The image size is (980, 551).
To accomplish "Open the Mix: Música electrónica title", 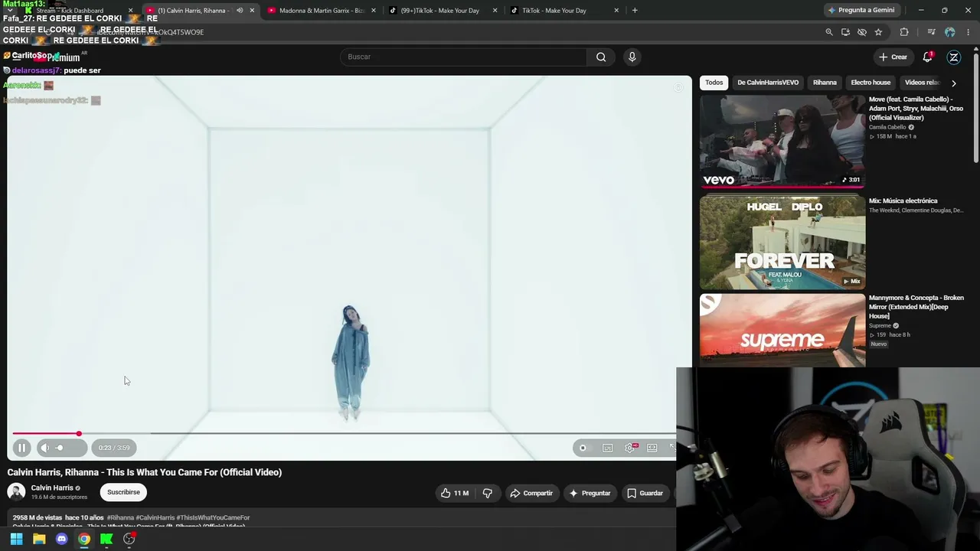I will coord(903,201).
